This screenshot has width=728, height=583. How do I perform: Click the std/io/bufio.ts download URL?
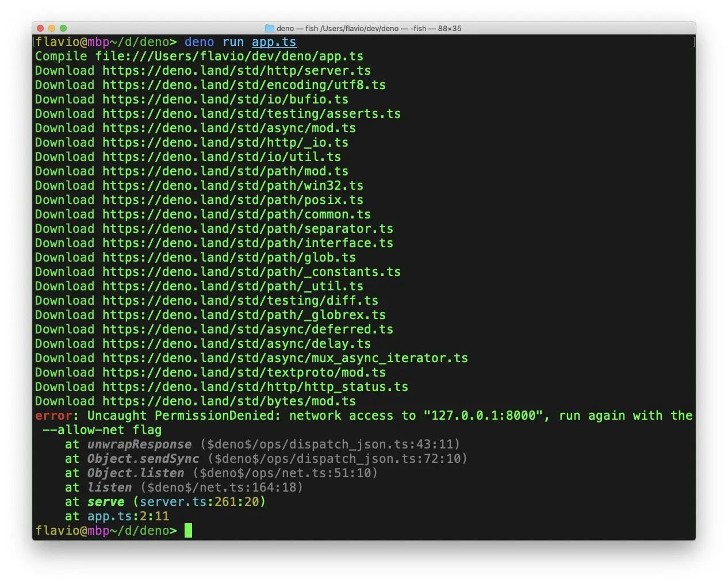coord(225,99)
